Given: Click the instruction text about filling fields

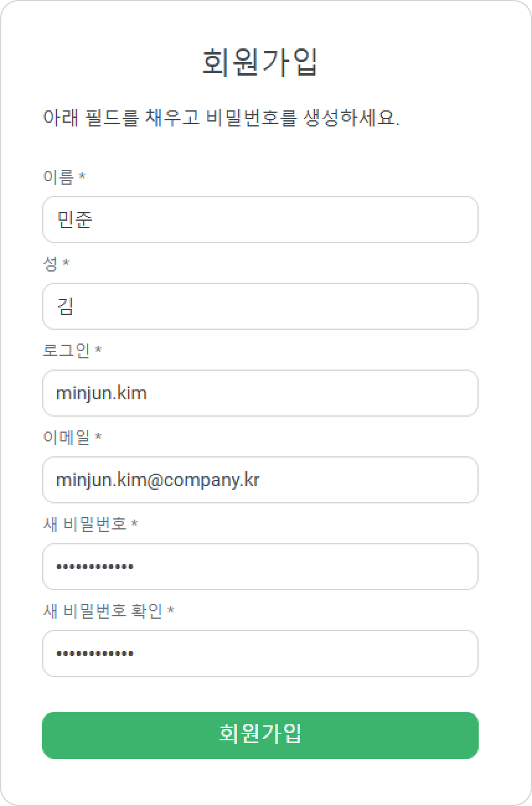Looking at the screenshot, I should point(221,117).
